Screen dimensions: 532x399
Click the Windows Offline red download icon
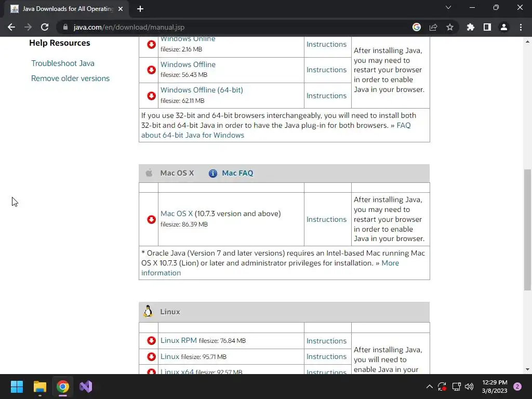[151, 70]
